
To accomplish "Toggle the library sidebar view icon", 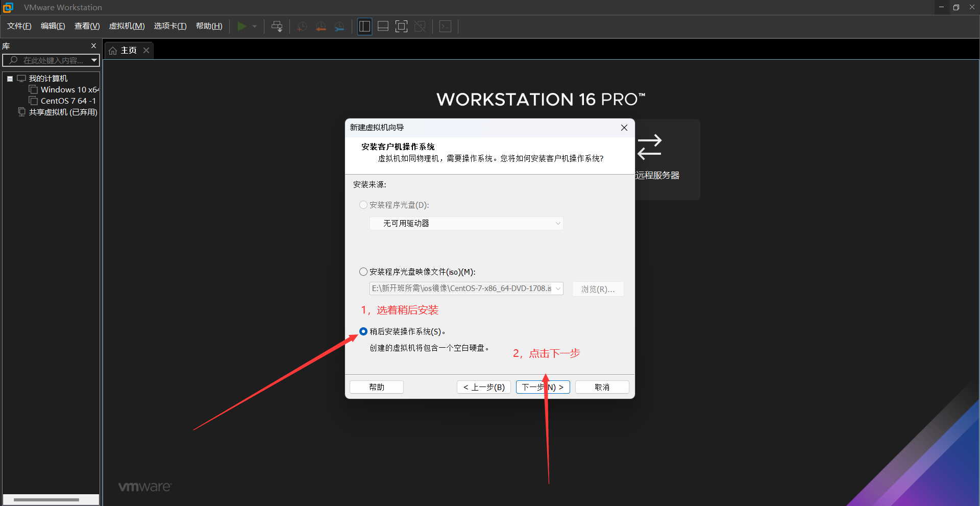I will [364, 27].
